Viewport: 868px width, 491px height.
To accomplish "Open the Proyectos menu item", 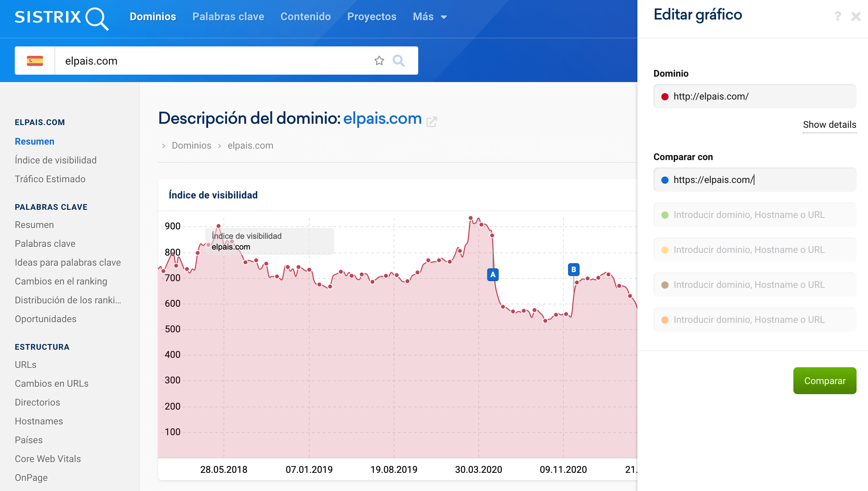I will click(371, 17).
